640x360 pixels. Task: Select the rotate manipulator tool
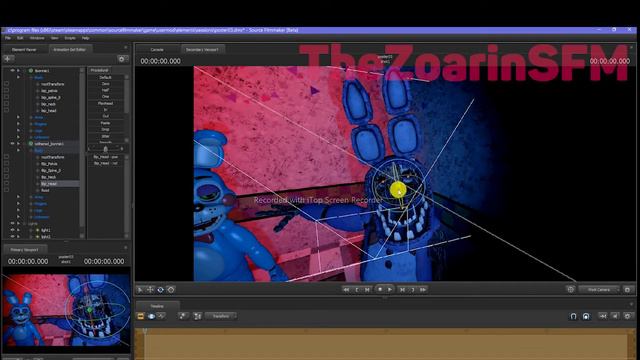coord(160,290)
